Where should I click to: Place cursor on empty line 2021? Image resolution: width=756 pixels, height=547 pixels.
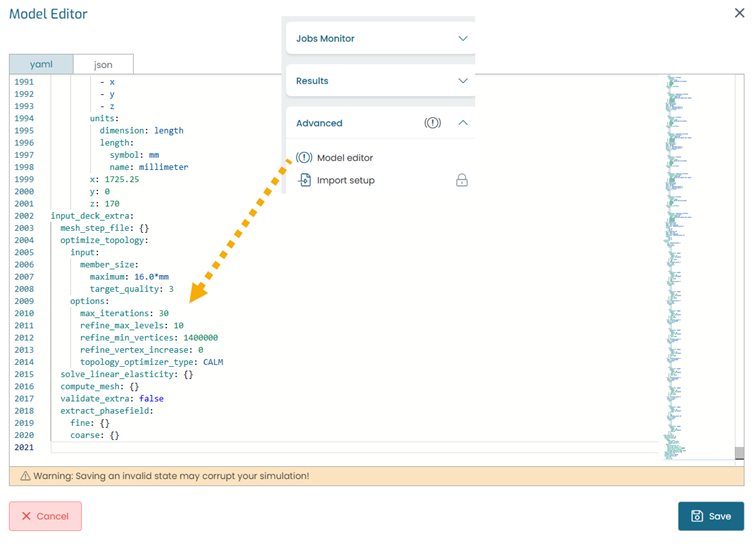[x=354, y=447]
